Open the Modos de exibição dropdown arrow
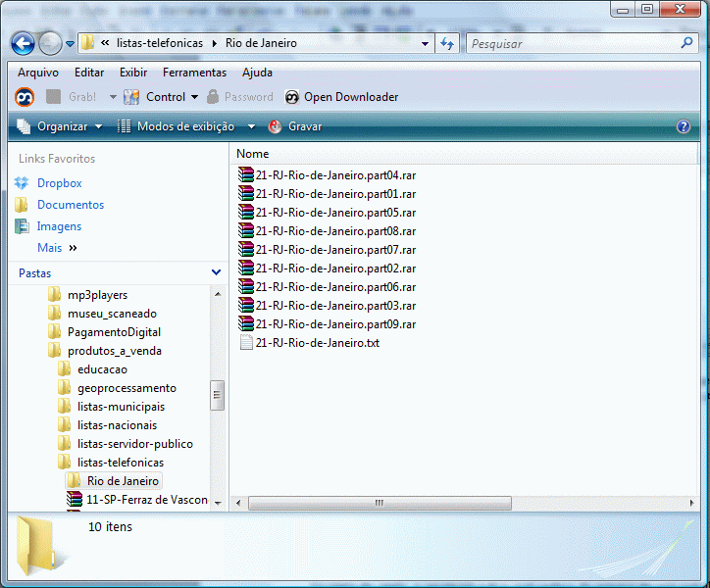The height and width of the screenshot is (588, 710). [x=251, y=126]
